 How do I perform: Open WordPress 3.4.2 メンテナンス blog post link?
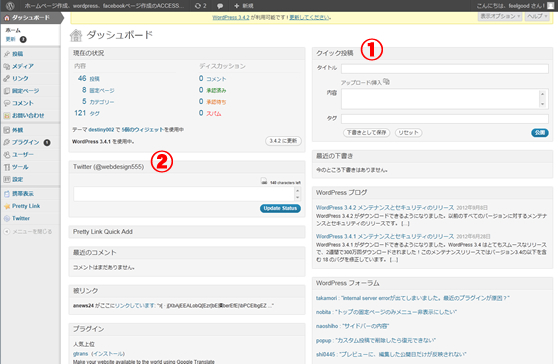385,207
